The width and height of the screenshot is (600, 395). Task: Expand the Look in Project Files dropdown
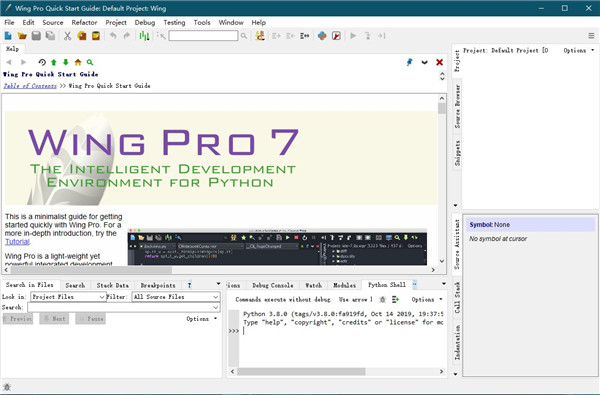tap(68, 297)
